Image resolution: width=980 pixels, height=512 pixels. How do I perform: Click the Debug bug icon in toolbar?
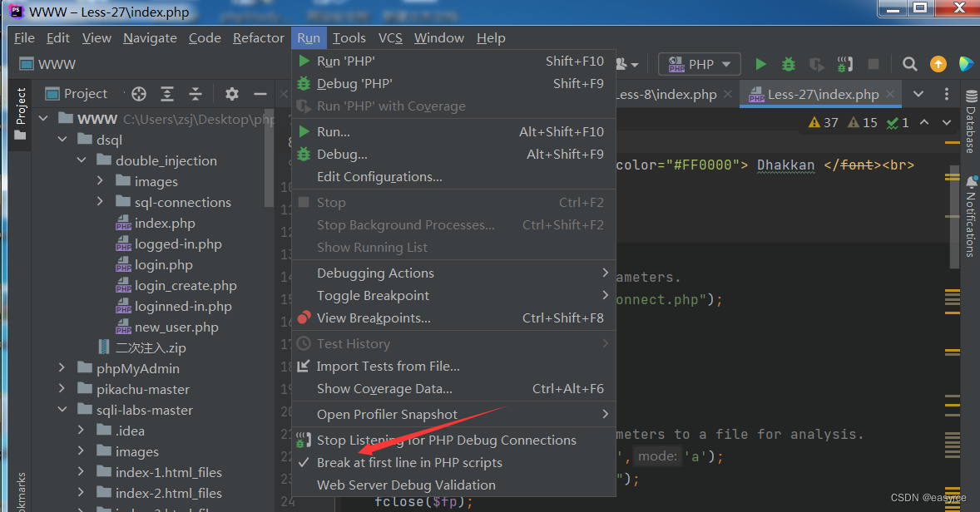789,64
